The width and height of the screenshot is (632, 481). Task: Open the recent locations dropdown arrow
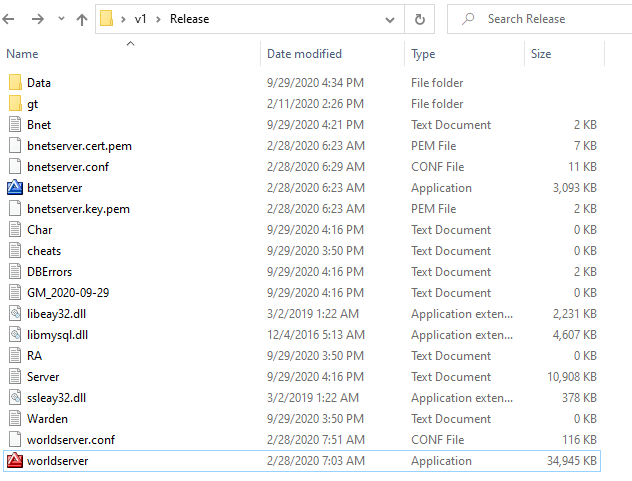(x=61, y=19)
